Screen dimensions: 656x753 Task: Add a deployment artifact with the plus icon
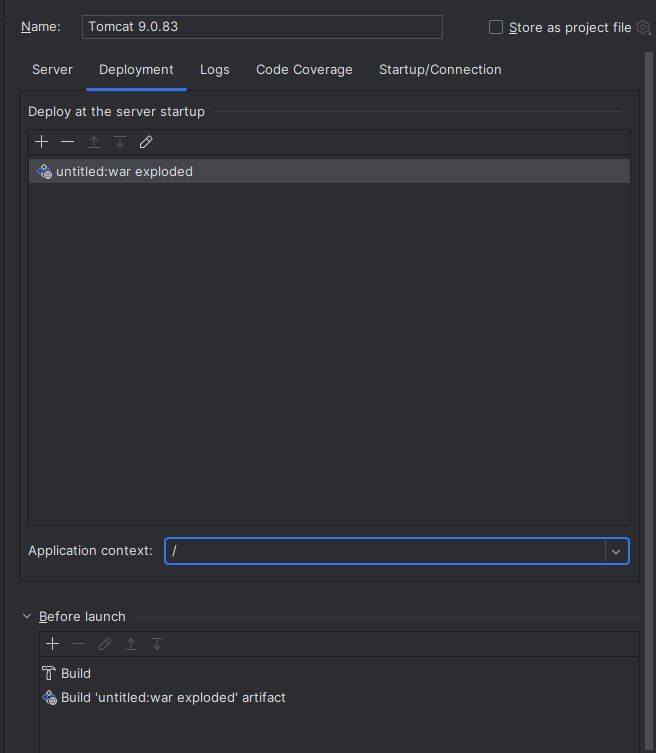coord(42,142)
